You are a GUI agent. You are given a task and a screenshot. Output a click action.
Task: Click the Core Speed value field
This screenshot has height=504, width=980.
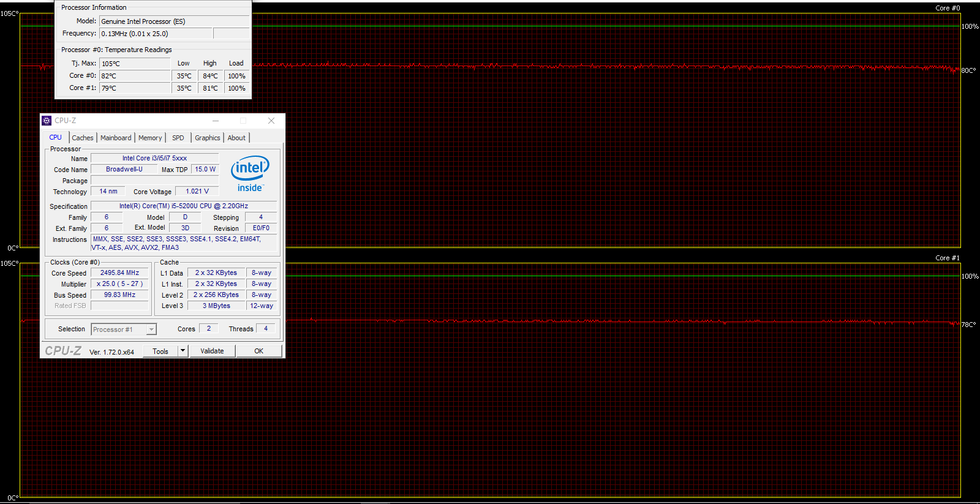click(x=120, y=273)
